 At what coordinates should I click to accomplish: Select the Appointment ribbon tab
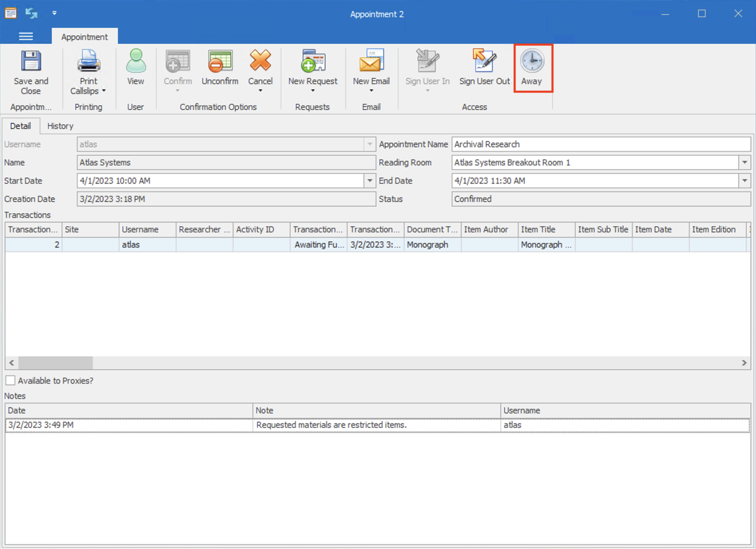coord(85,37)
